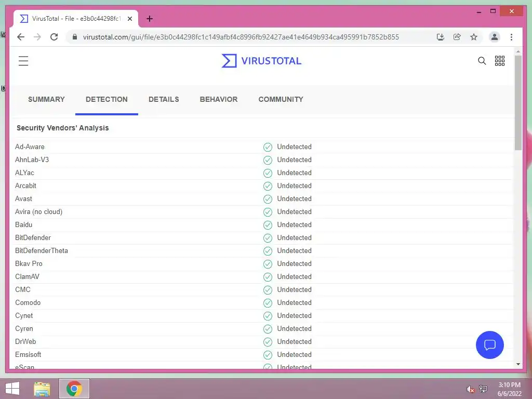This screenshot has height=399, width=532.
Task: Click the green checkmark in Avast row
Action: pyautogui.click(x=268, y=199)
